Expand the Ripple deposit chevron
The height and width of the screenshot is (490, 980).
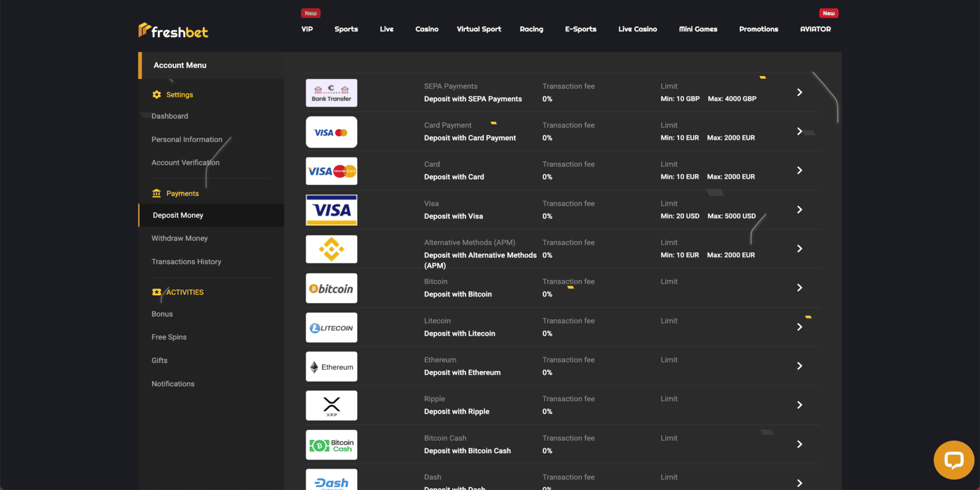799,405
